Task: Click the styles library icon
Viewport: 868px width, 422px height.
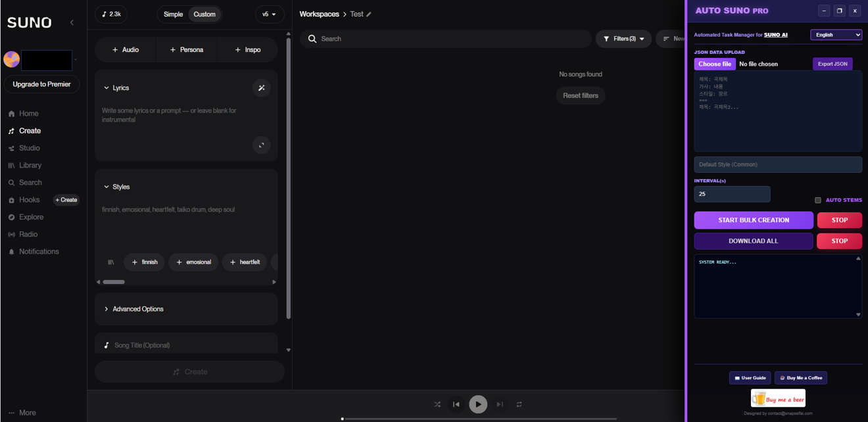Action: tap(110, 262)
